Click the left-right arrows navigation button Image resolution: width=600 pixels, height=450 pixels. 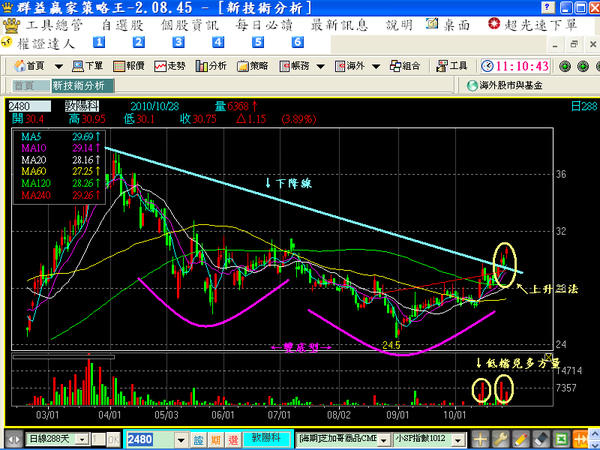(x=14, y=439)
